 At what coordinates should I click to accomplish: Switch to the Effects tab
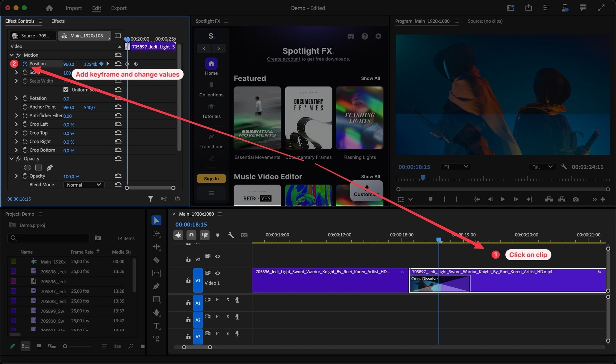pyautogui.click(x=58, y=21)
